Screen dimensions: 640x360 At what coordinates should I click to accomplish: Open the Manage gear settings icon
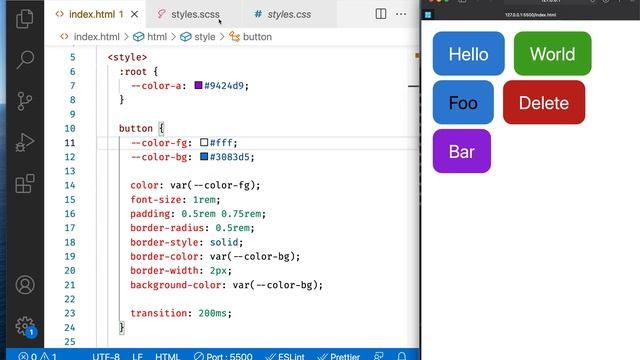[25, 326]
